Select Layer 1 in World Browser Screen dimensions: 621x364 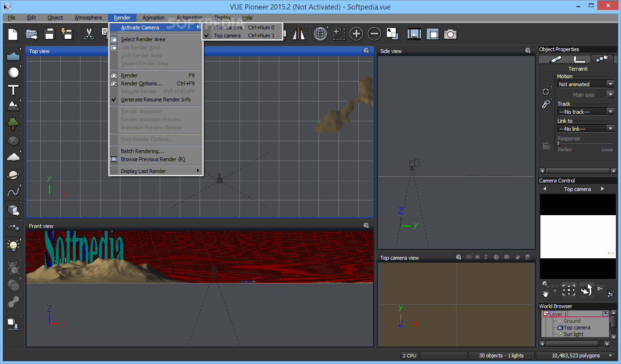(558, 314)
